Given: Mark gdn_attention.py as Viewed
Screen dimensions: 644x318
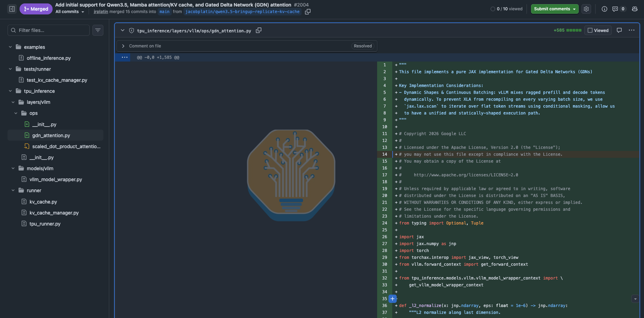Looking at the screenshot, I should (x=598, y=30).
